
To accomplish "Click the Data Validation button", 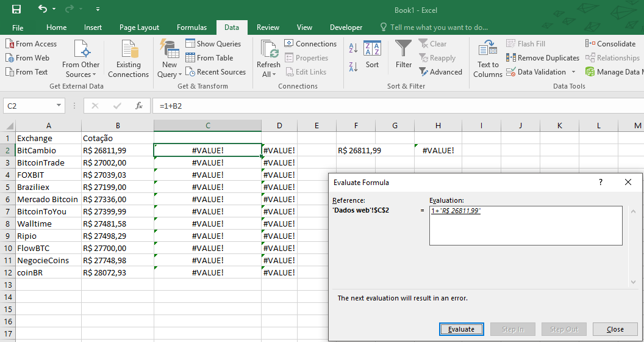I will [536, 72].
